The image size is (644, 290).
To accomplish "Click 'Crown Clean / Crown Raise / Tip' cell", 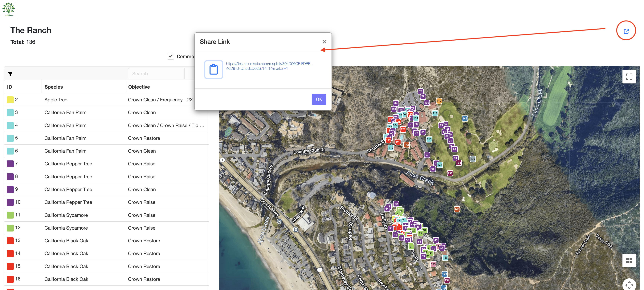I will click(x=166, y=125).
